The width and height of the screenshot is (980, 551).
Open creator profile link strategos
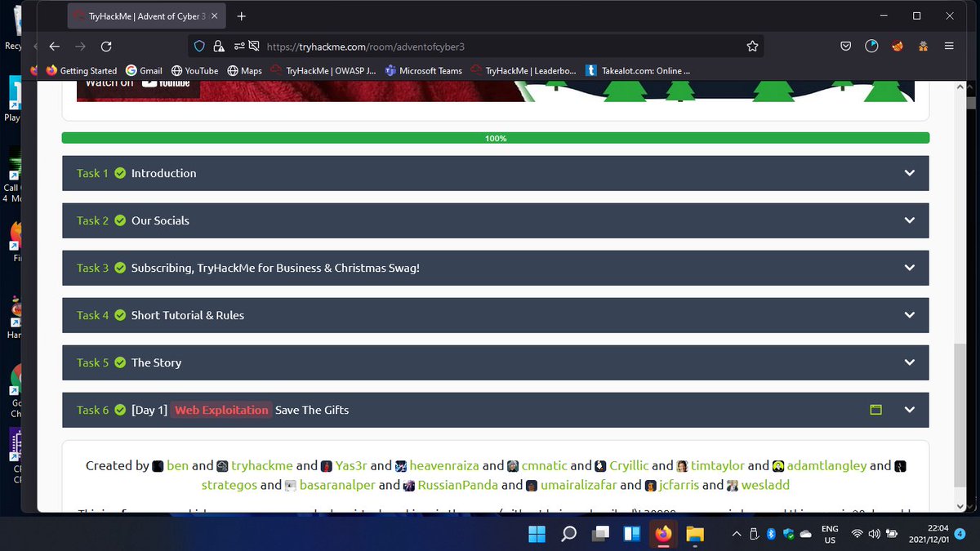click(229, 485)
